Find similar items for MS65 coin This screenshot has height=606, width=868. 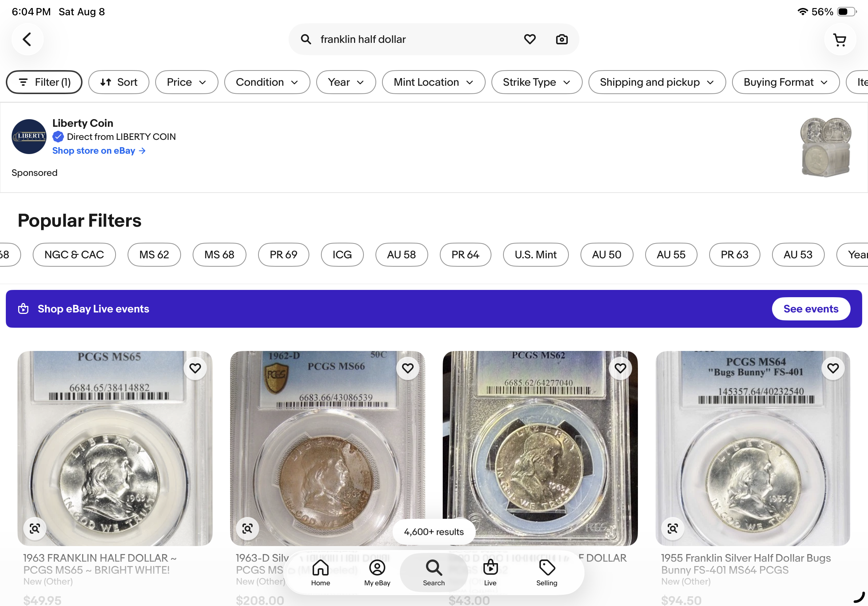pyautogui.click(x=35, y=528)
